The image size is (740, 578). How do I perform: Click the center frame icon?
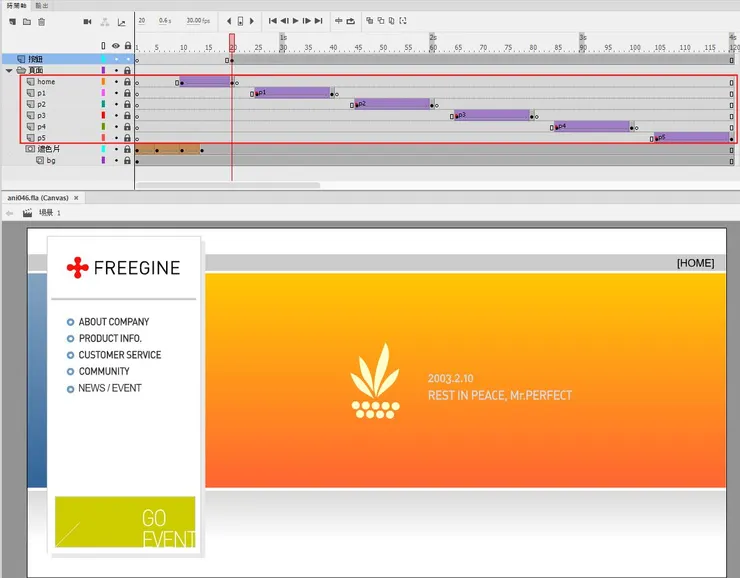[x=338, y=21]
